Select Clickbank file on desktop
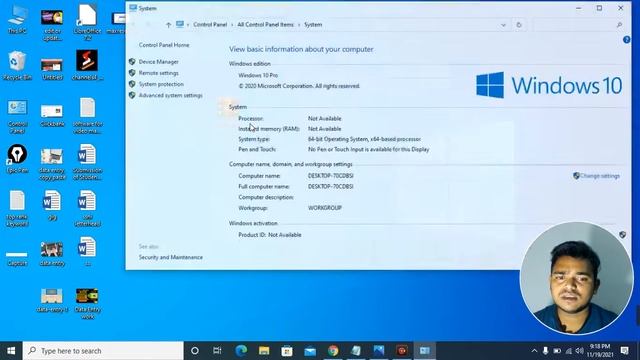The image size is (640, 360). [52, 116]
